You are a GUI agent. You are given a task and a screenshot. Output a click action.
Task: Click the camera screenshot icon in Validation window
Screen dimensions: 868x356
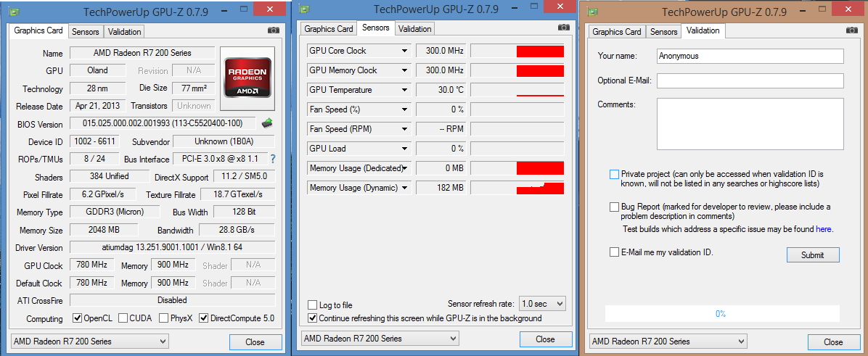point(853,30)
